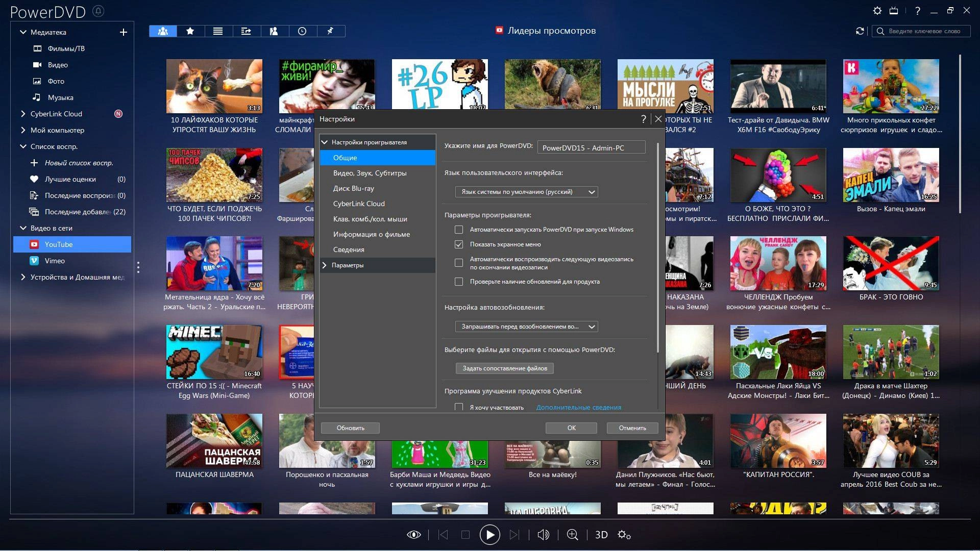Click Отменить to cancel settings

click(632, 428)
